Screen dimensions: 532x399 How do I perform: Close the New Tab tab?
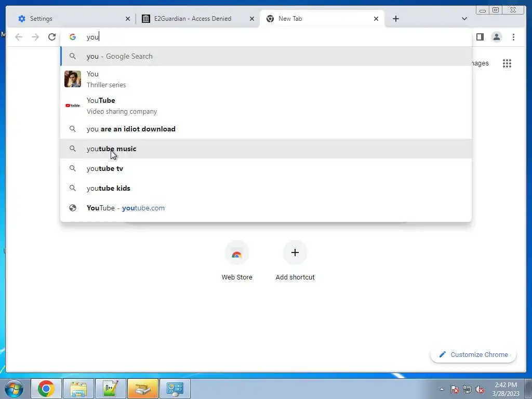tap(376, 19)
